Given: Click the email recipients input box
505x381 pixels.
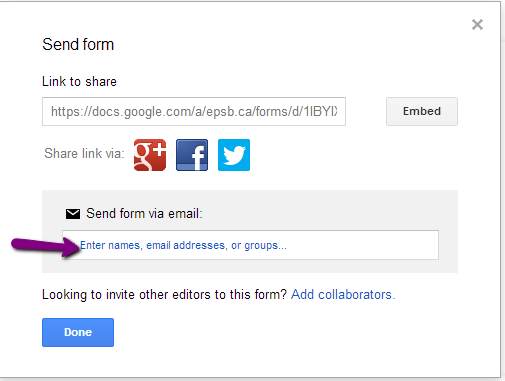Looking at the screenshot, I should [x=250, y=245].
